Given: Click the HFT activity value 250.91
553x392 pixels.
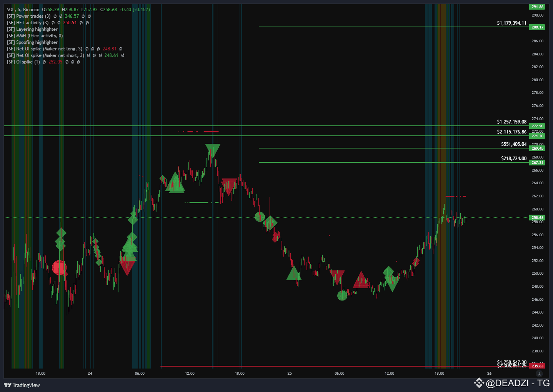Looking at the screenshot, I should pos(70,23).
